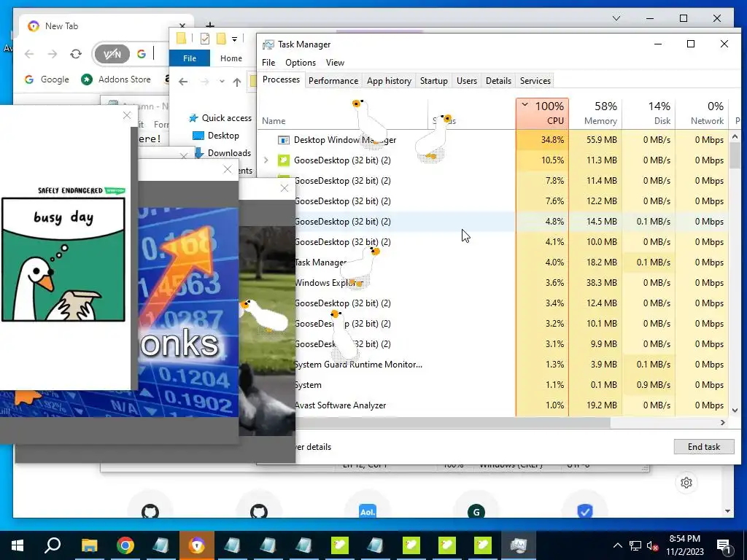Open Customize Quick Access Toolbar dropdown
The image size is (747, 560).
pyautogui.click(x=234, y=39)
